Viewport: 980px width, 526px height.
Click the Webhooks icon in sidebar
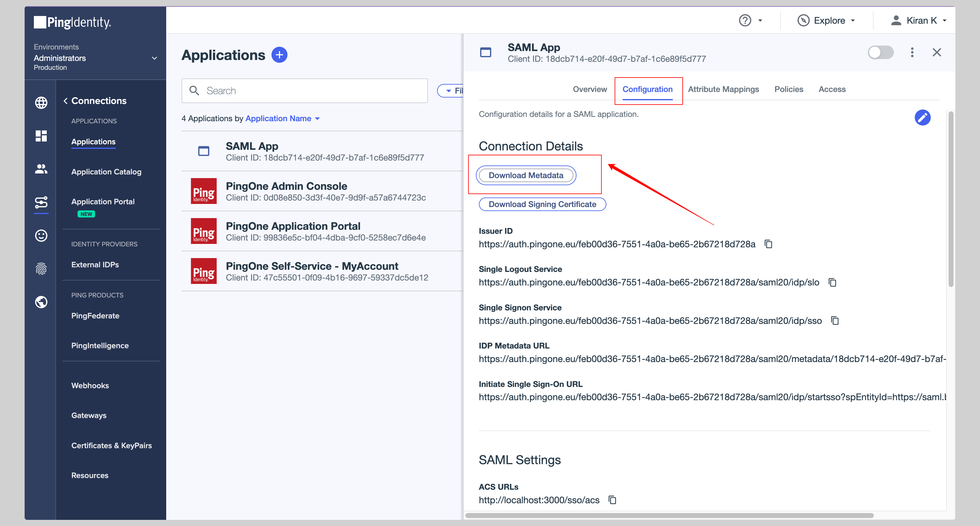(90, 385)
